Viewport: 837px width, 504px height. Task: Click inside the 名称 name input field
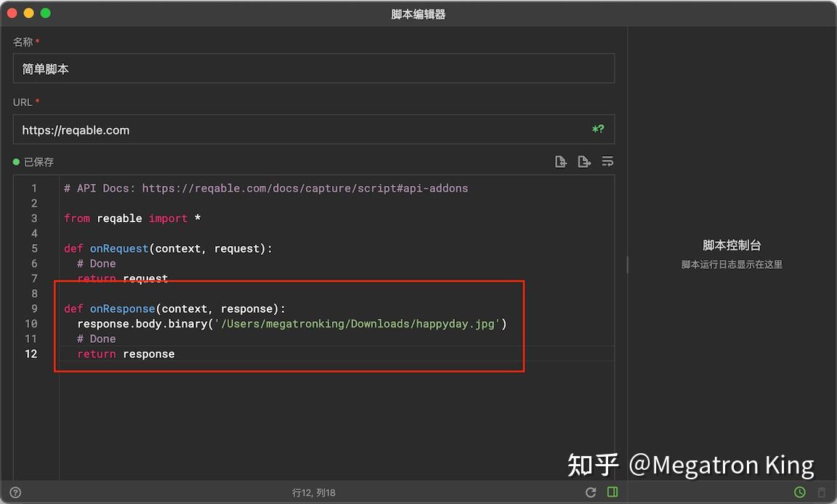click(312, 68)
